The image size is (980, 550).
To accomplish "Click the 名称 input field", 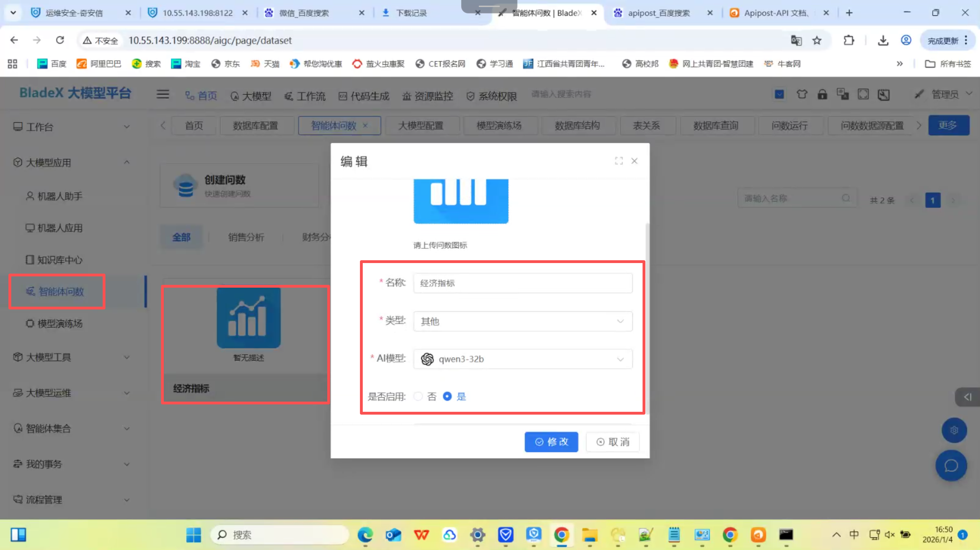I will click(x=522, y=283).
